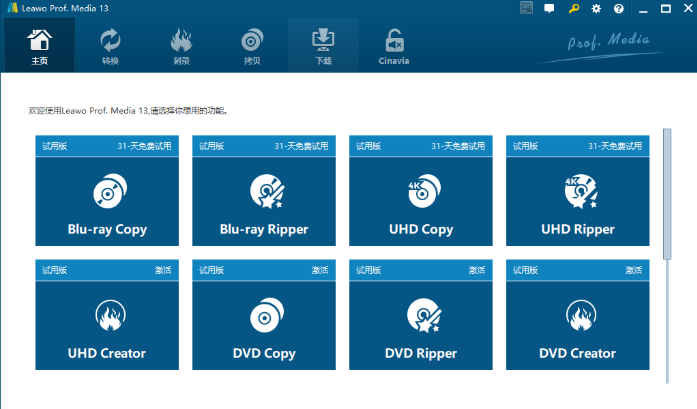697x409 pixels.
Task: Click the vertical scrollbar thumb of module list
Action: [667, 194]
